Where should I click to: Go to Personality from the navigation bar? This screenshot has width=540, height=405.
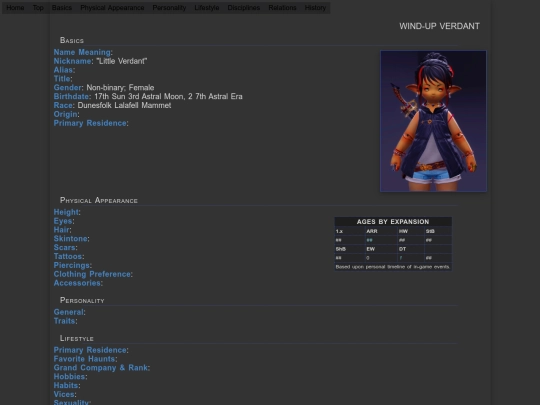(x=169, y=8)
